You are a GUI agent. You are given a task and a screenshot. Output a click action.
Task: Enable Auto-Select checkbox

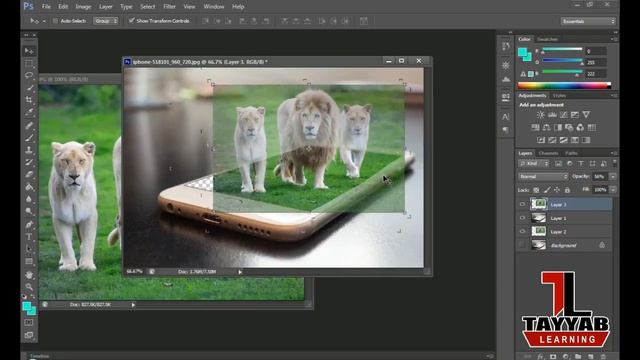coord(56,21)
